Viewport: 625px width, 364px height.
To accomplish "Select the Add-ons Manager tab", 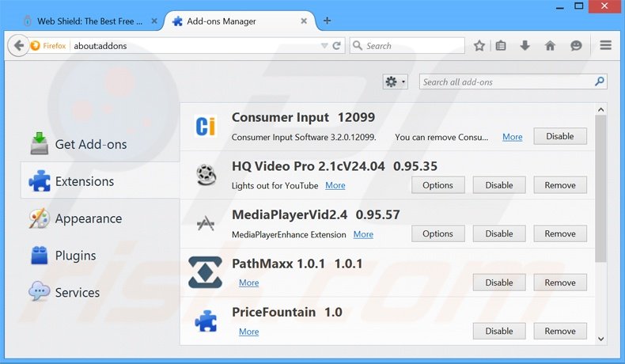I will (240, 21).
